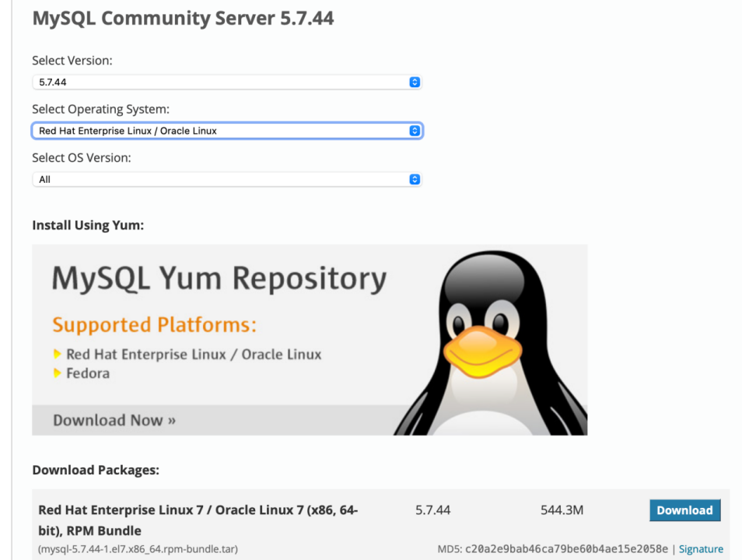Click the Select Version: label
This screenshot has height=560, width=742.
[x=72, y=61]
